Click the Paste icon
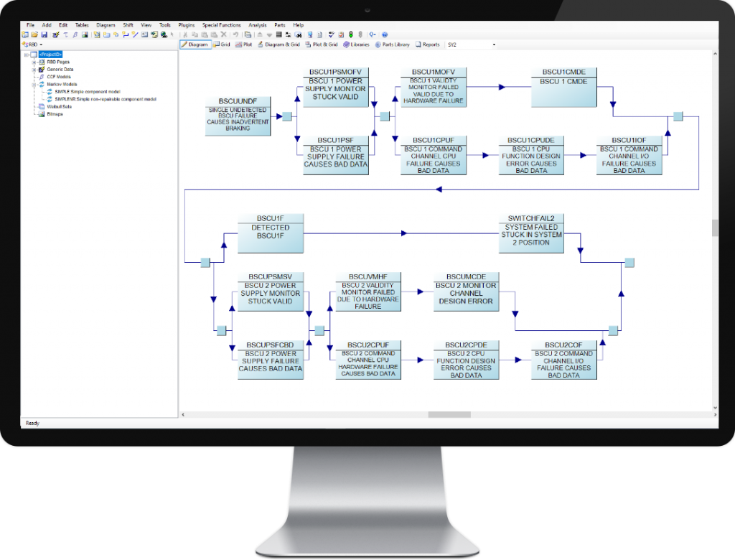This screenshot has height=560, width=735. (x=205, y=34)
